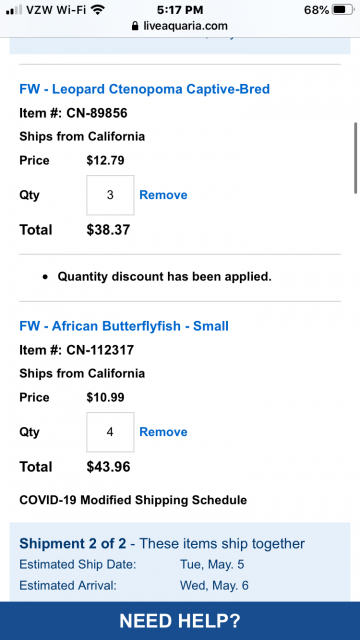Remove the African Butterflyfish from cart
The height and width of the screenshot is (640, 360).
coord(163,432)
